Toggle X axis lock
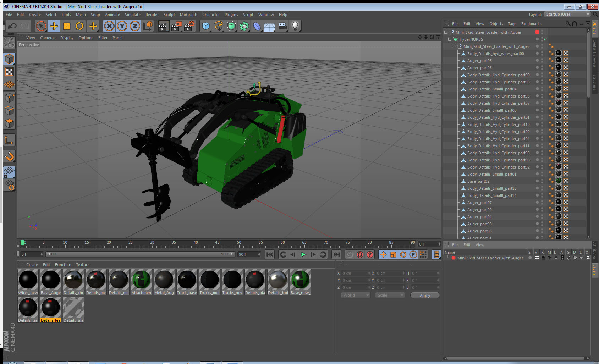The width and height of the screenshot is (599, 364). coord(109,26)
